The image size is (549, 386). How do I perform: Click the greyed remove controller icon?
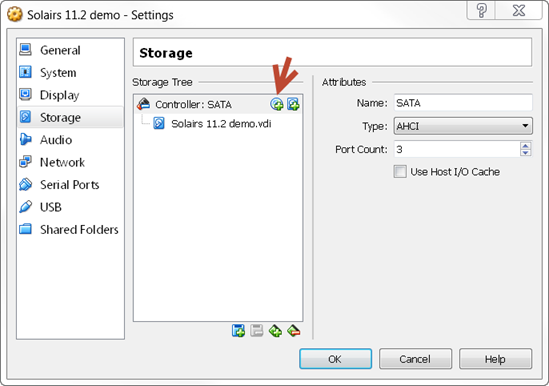coord(257,330)
